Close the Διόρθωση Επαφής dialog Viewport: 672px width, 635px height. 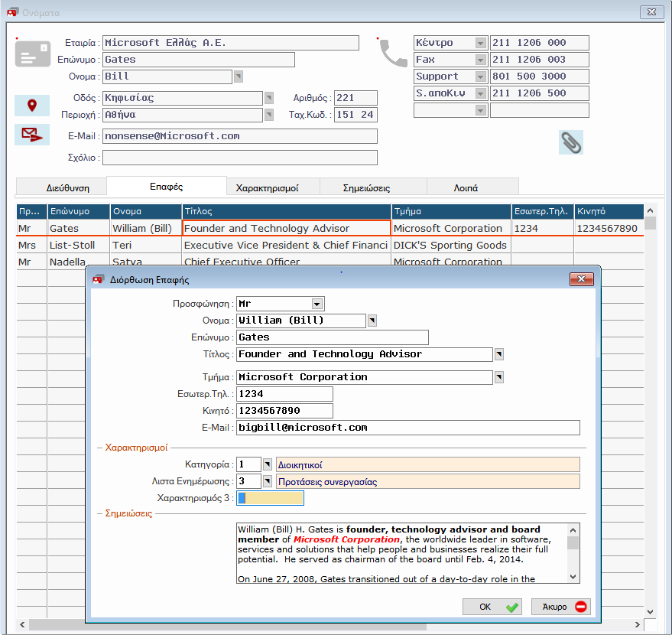pos(581,279)
